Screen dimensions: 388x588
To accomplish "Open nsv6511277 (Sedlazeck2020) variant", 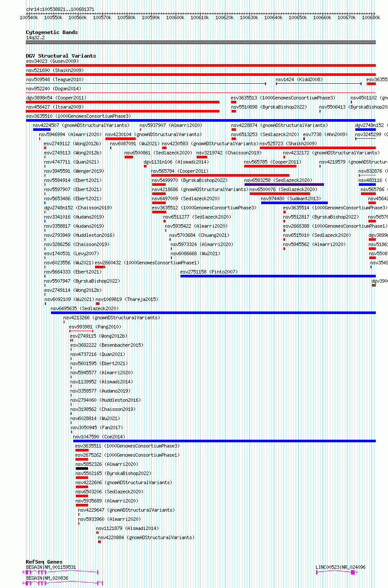I will click(x=197, y=217).
